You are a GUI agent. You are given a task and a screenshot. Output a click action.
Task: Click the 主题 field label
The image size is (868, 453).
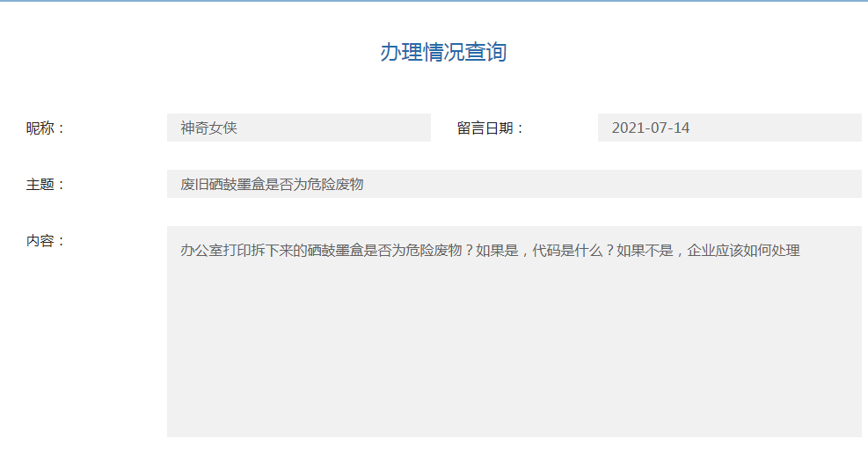pos(46,185)
